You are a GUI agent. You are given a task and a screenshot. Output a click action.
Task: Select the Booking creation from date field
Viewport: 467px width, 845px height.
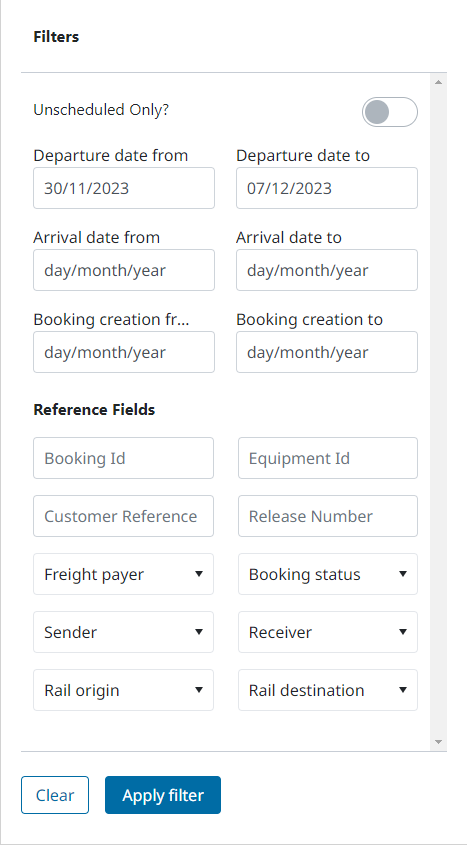[x=124, y=352]
